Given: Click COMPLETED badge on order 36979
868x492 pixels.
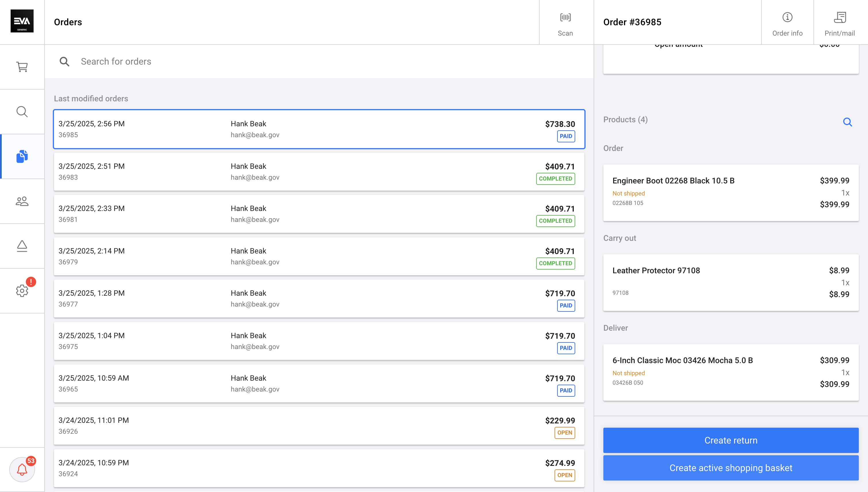Looking at the screenshot, I should click(x=555, y=263).
